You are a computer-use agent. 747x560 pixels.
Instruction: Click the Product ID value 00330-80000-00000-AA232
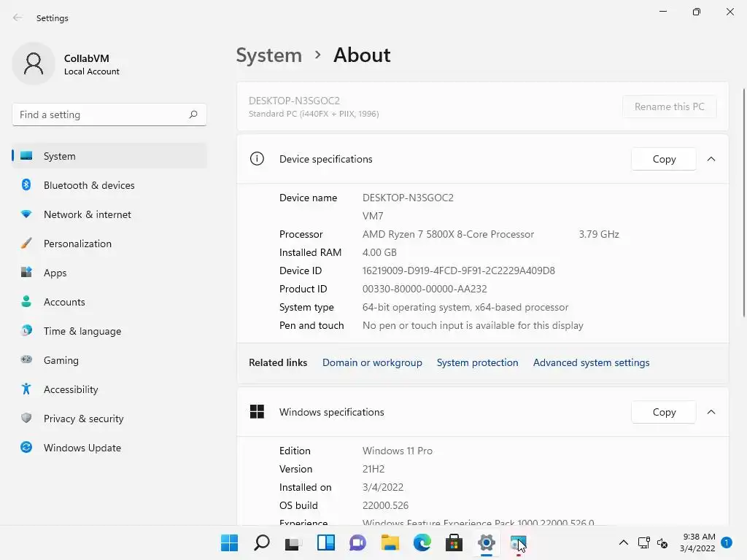(425, 289)
